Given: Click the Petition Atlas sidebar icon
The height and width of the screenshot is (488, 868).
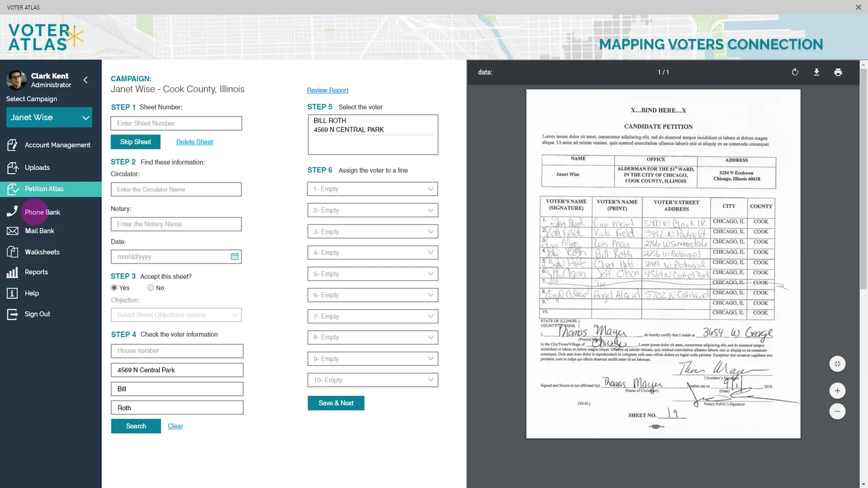Looking at the screenshot, I should pyautogui.click(x=12, y=189).
